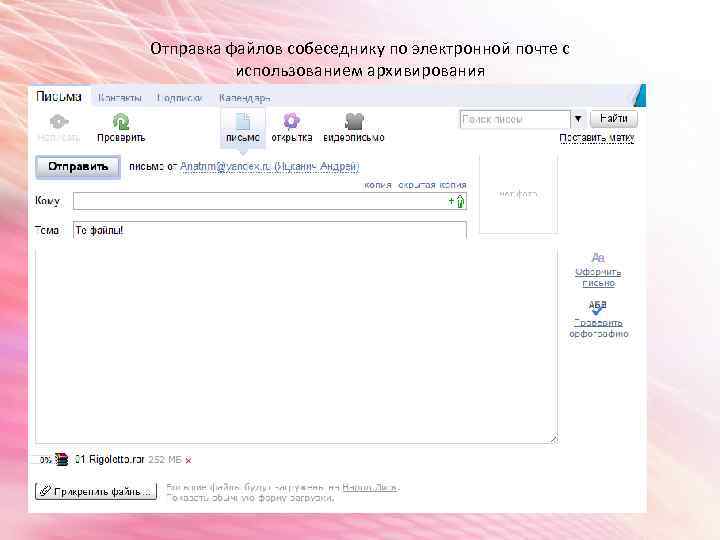Select the письмо letter type icon
The width and height of the screenshot is (720, 540).
tap(243, 122)
